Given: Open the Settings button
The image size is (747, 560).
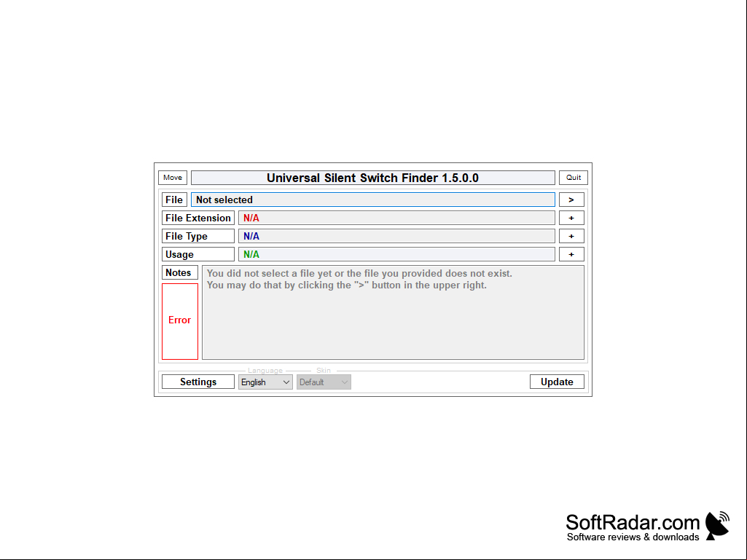Looking at the screenshot, I should pos(198,382).
